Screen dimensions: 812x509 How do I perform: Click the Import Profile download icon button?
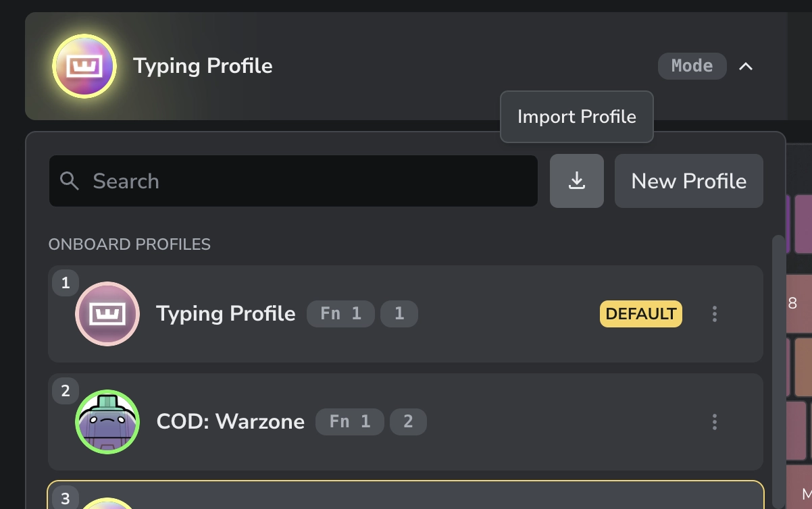tap(576, 181)
